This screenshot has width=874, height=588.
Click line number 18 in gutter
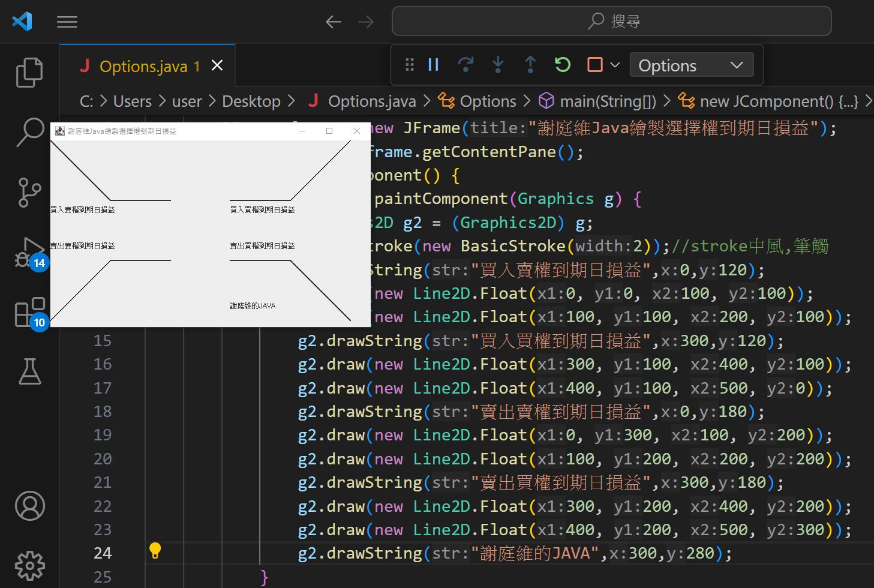pyautogui.click(x=103, y=412)
